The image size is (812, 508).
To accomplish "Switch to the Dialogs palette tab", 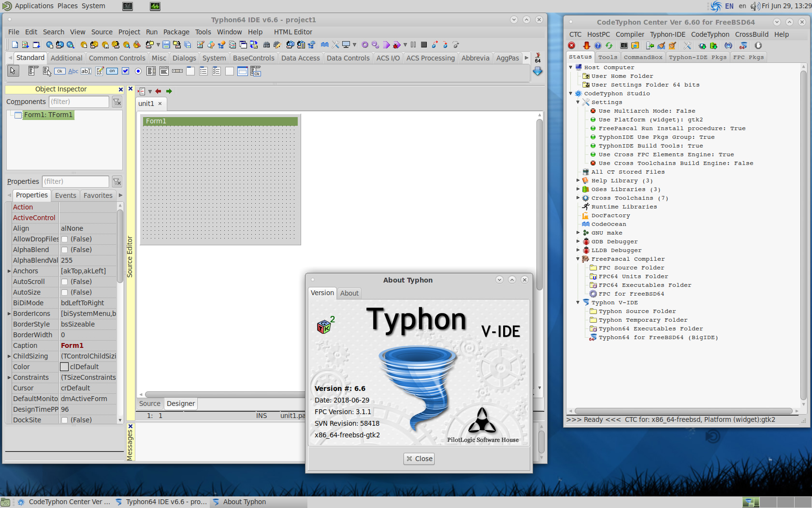I will coord(184,58).
